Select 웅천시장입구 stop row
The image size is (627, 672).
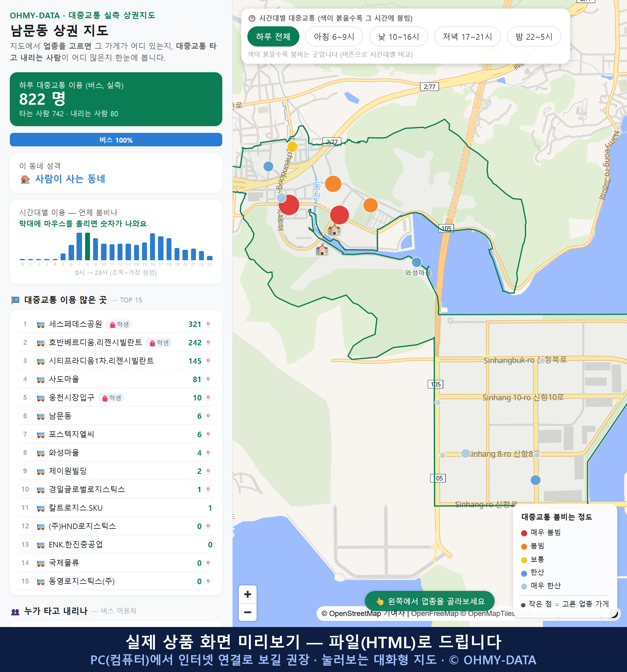point(116,397)
